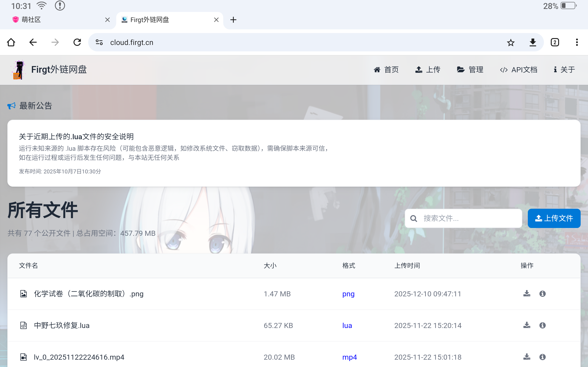Screen dimensions: 588x367
Task: Click the blue 上传文件 button
Action: [554, 218]
